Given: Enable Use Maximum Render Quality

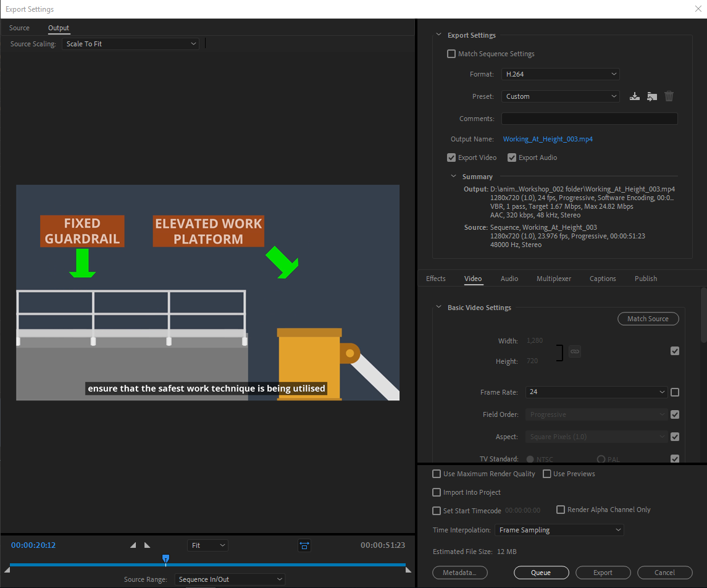Looking at the screenshot, I should click(437, 474).
